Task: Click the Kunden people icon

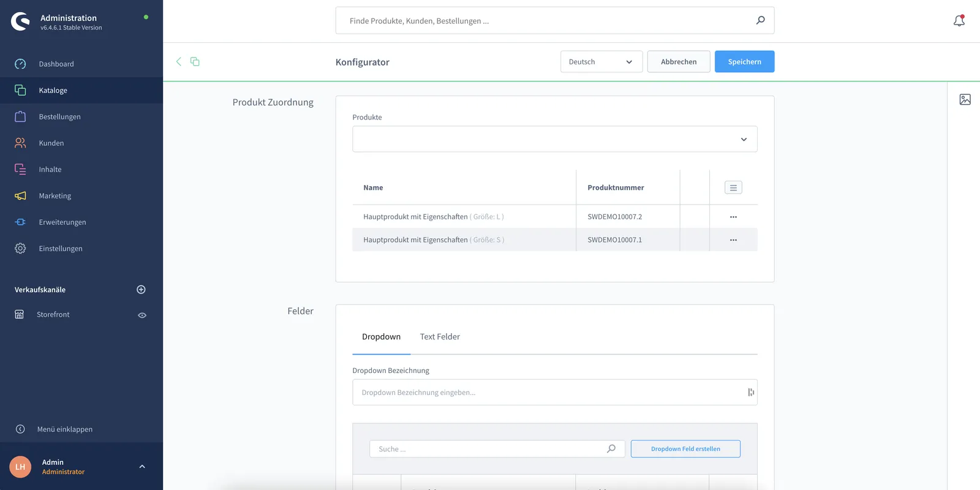Action: 20,143
